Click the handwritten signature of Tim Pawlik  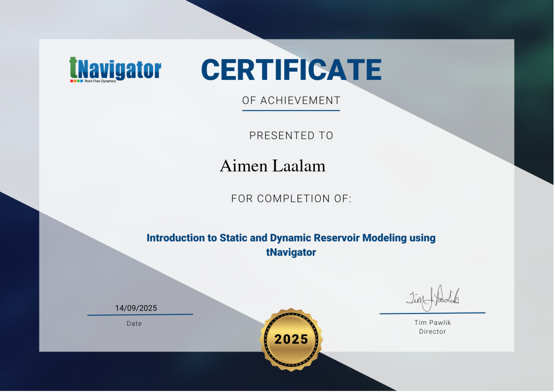click(432, 298)
